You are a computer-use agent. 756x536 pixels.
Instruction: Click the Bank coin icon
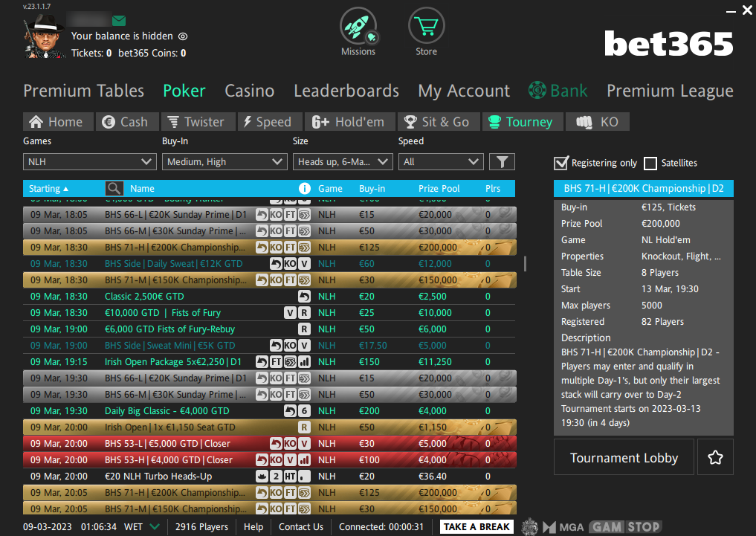[x=537, y=90]
